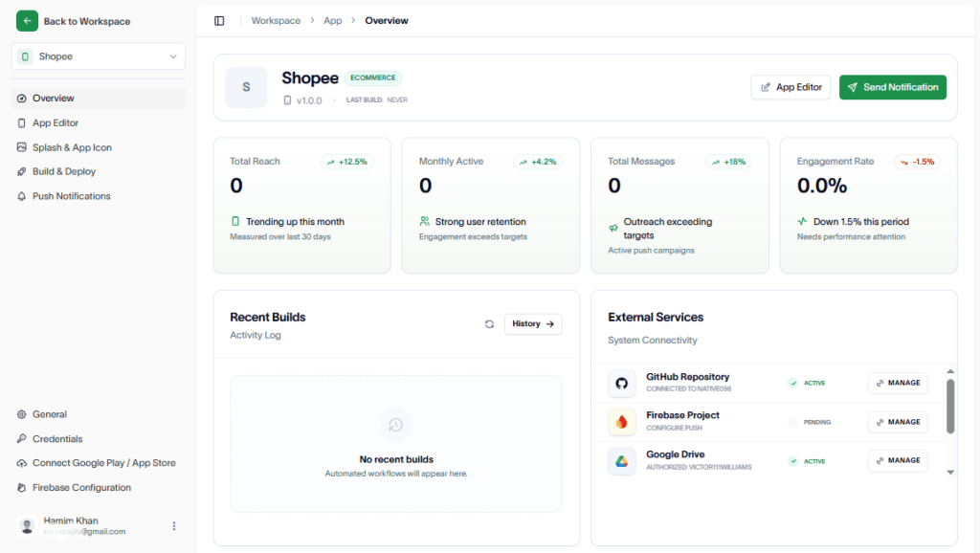Open user menu three-dots icon
This screenshot has height=553, width=980.
174,526
